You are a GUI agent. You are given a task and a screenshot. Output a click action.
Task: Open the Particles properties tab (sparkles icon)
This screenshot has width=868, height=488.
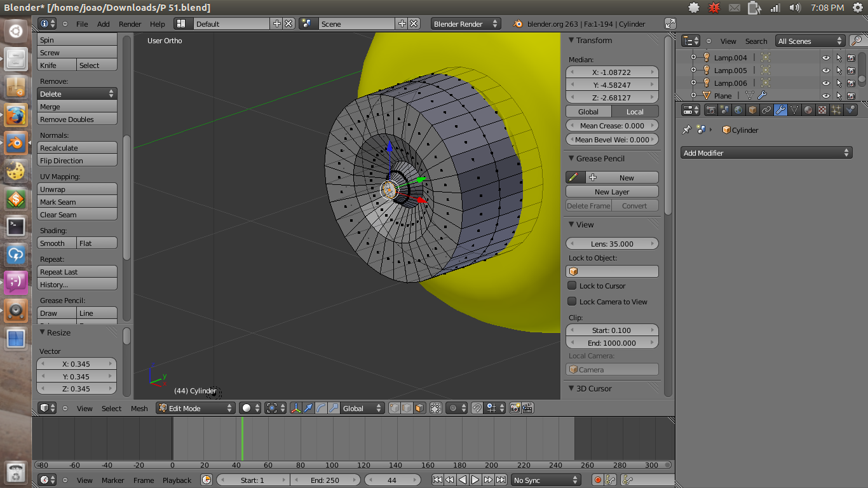836,109
